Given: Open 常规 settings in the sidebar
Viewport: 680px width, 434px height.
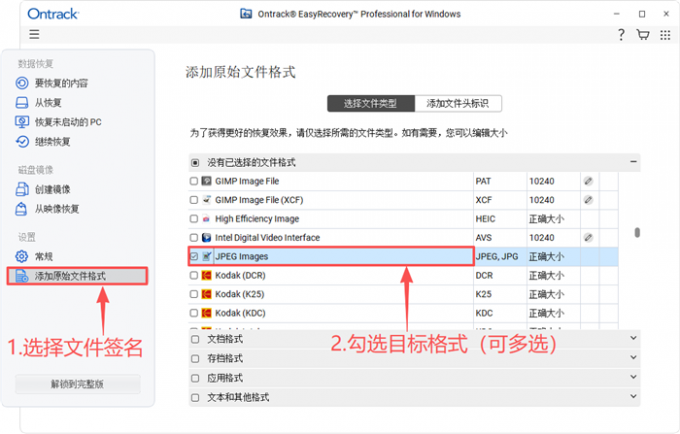Looking at the screenshot, I should pyautogui.click(x=44, y=257).
